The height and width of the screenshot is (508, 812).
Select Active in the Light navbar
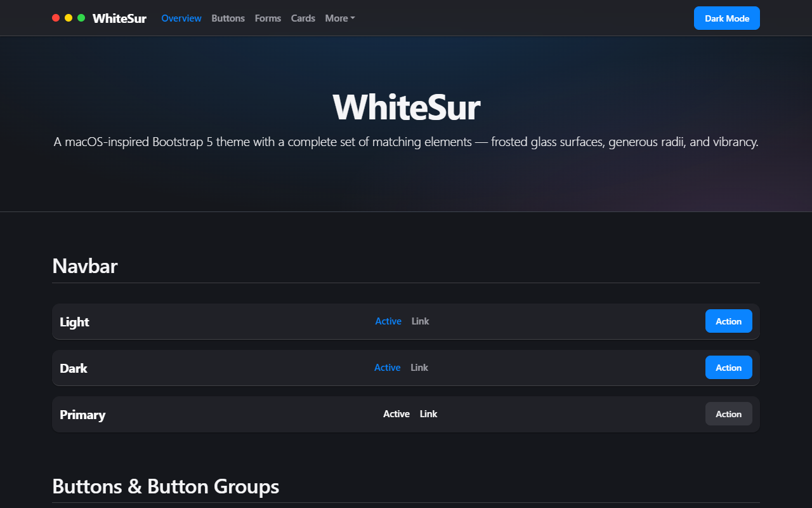coord(388,321)
